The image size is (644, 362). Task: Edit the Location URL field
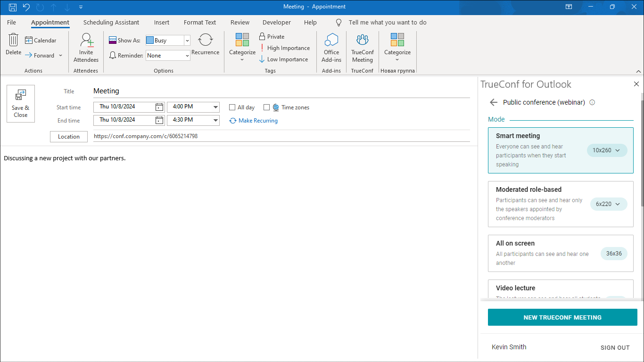(x=281, y=136)
